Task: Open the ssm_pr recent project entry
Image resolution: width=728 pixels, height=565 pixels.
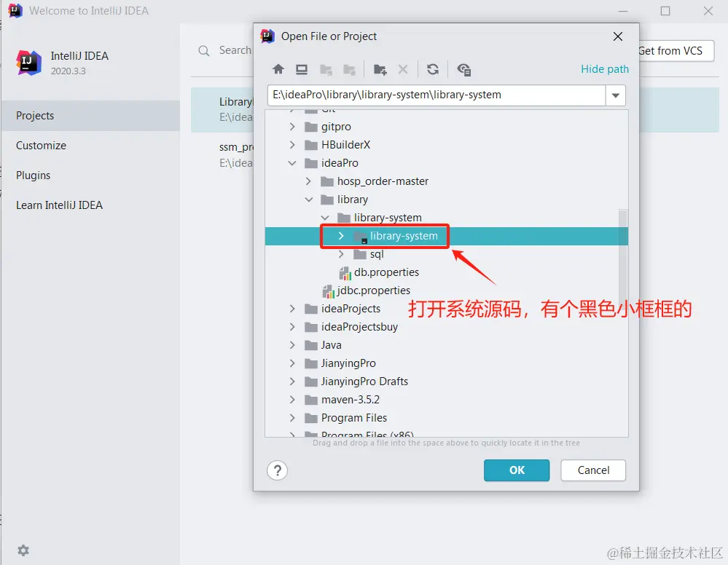Action: click(236, 155)
